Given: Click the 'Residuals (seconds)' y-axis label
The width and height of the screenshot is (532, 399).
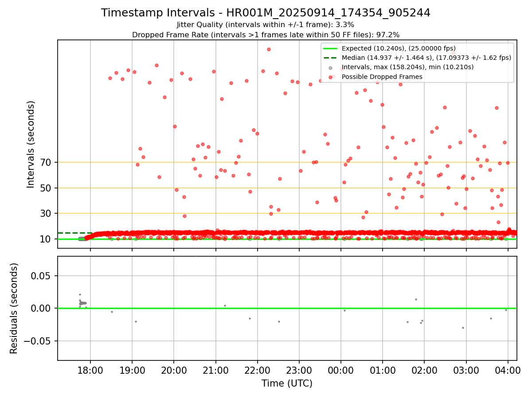Looking at the screenshot, I should click(14, 308).
